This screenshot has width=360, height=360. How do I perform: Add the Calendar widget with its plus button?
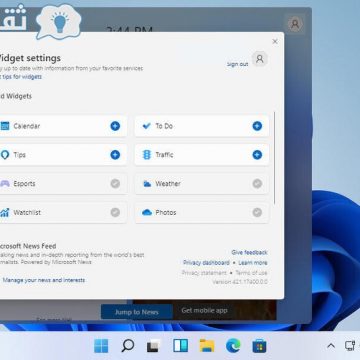(115, 126)
